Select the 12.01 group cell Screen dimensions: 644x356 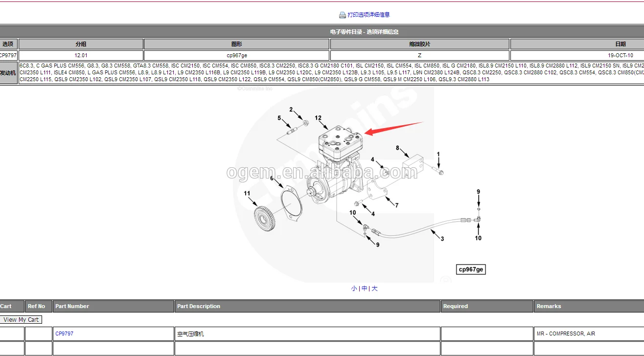click(81, 56)
